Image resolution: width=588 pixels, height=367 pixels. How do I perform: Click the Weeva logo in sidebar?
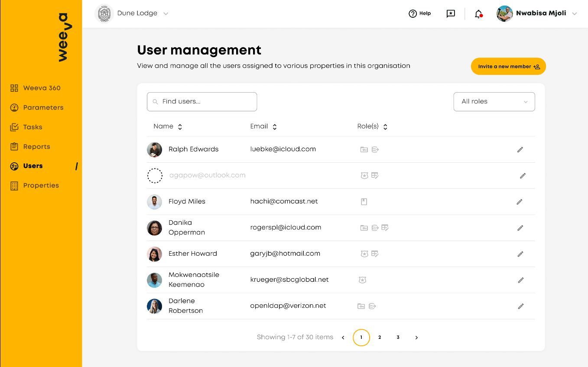63,37
